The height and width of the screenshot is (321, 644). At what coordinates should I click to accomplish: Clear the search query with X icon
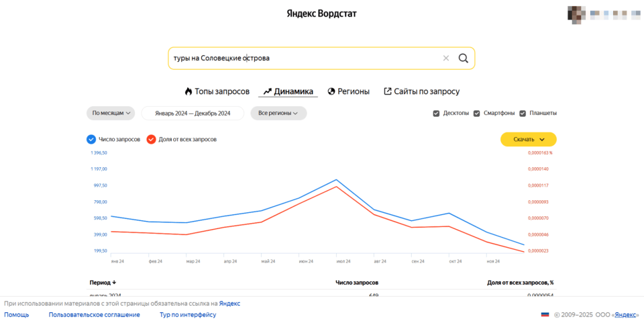pos(446,58)
